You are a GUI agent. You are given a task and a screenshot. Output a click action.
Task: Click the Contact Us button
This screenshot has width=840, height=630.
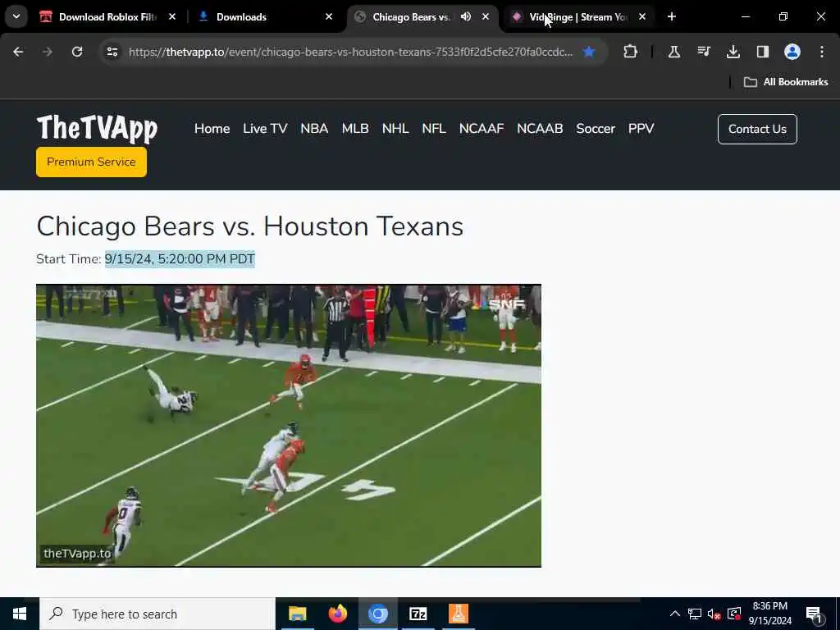[x=757, y=129]
